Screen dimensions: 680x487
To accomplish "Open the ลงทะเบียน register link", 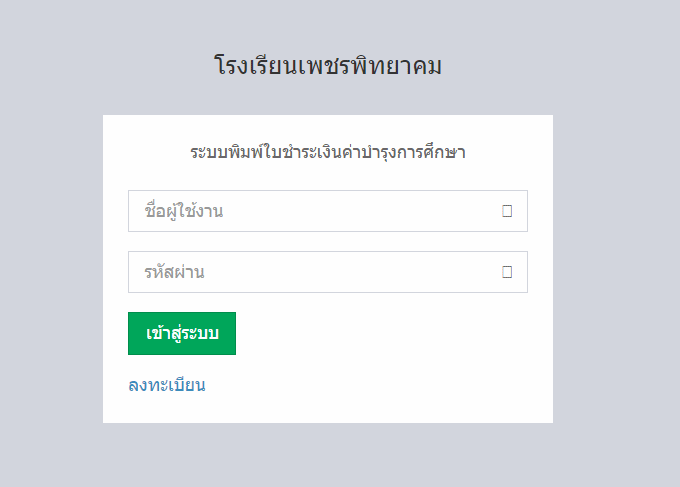I will (x=167, y=385).
